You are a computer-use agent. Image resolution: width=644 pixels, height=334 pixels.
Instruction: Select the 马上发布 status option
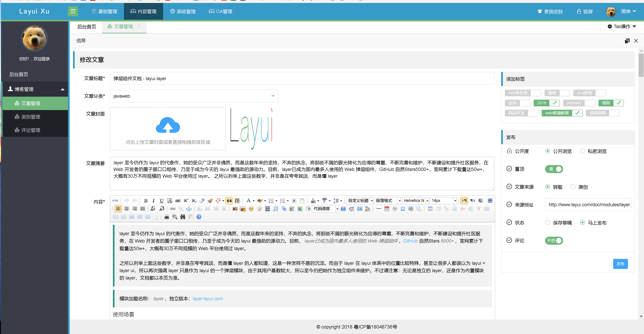tap(593, 223)
